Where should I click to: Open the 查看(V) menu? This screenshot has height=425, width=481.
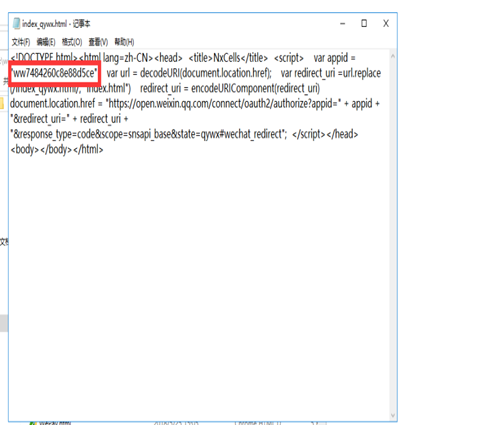pyautogui.click(x=98, y=42)
